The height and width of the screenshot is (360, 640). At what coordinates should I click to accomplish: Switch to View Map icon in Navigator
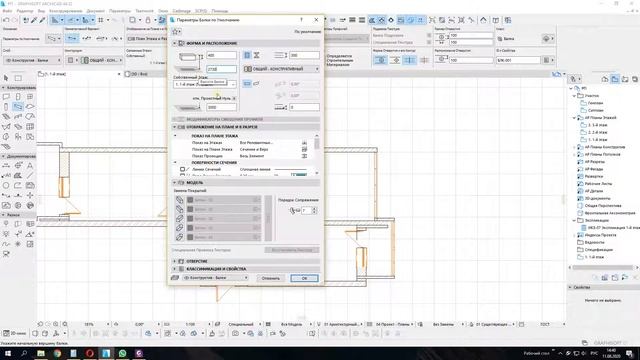coord(615,79)
